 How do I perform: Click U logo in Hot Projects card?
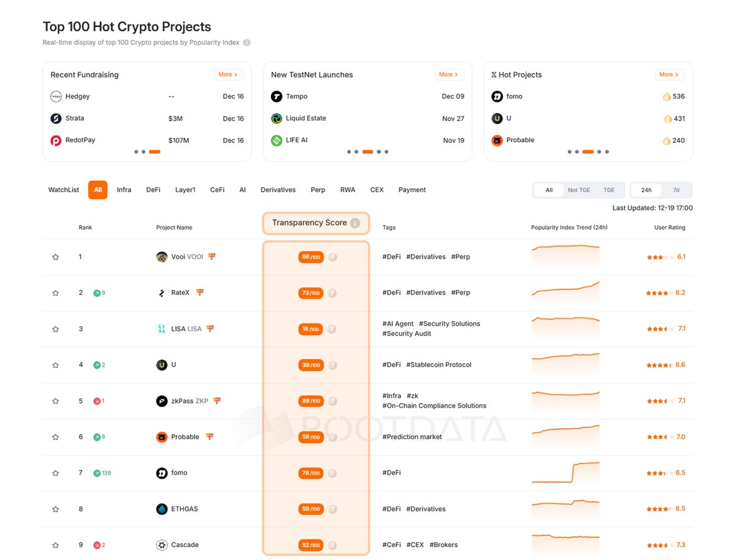[497, 118]
